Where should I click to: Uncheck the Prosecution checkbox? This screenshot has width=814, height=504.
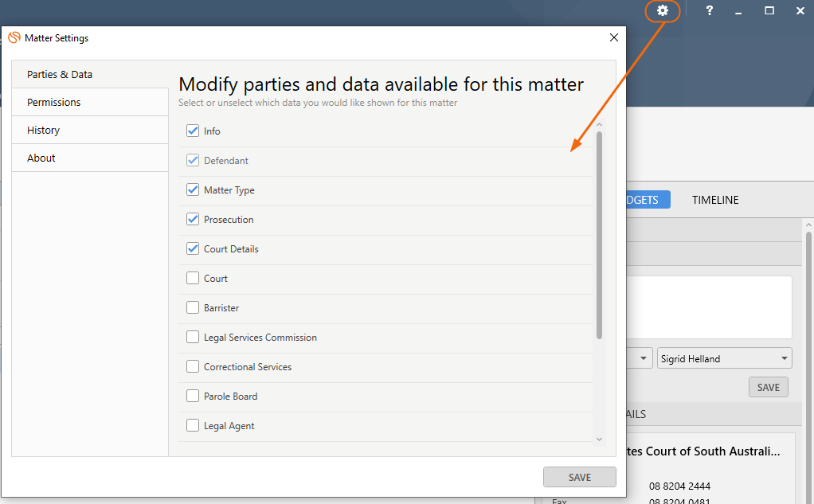pos(193,219)
